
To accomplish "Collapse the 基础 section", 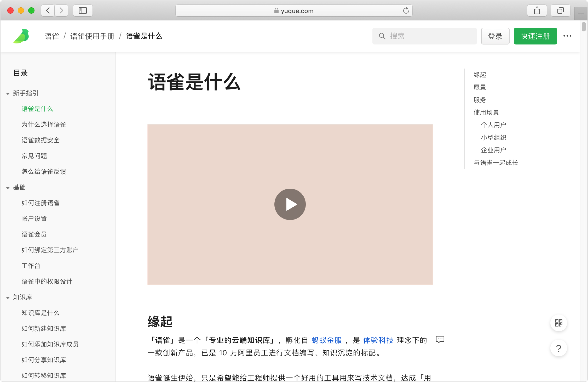I will tap(8, 188).
